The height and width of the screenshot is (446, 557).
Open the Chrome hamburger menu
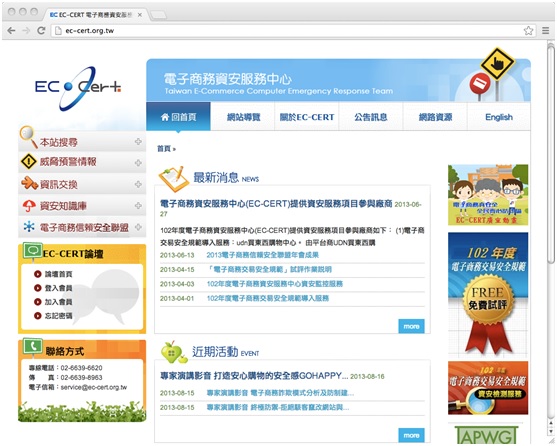[x=546, y=31]
